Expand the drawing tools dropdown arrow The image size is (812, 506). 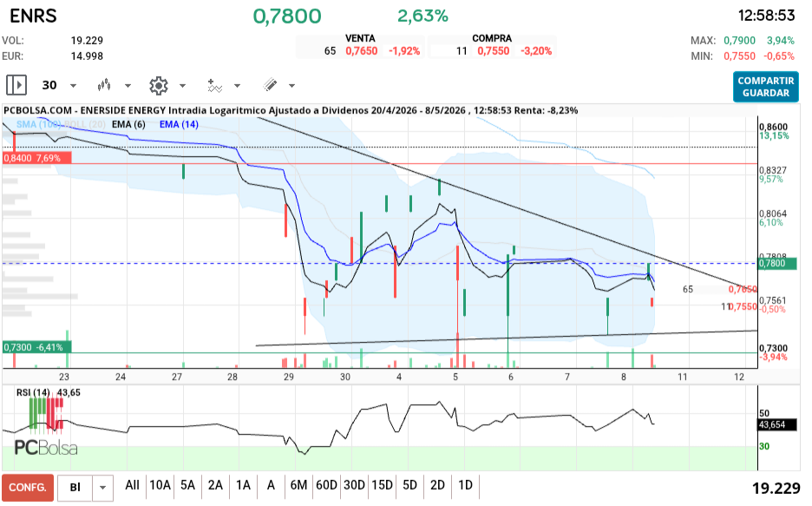click(291, 86)
